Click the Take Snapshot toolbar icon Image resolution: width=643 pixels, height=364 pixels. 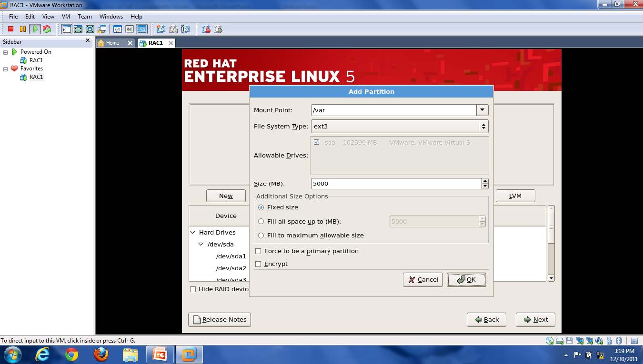(x=161, y=29)
